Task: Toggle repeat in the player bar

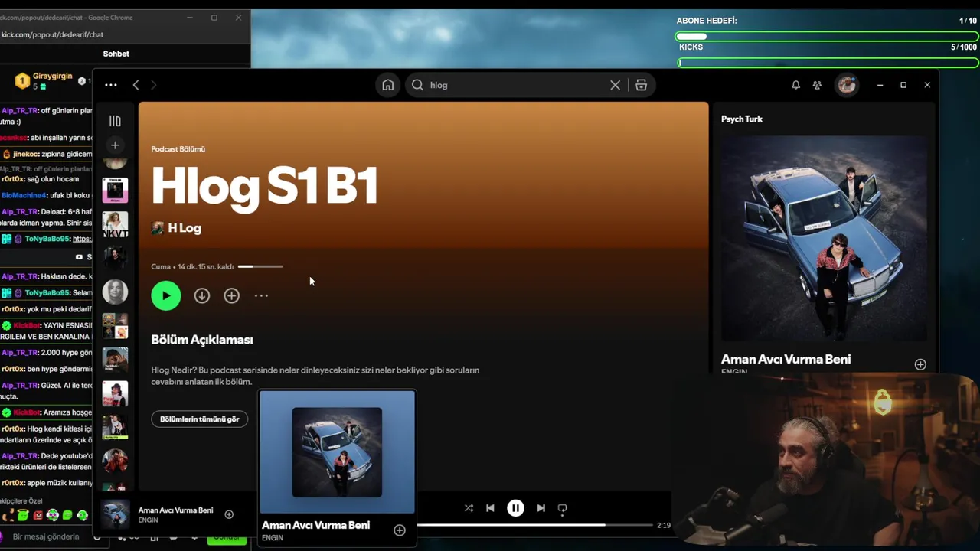Action: point(562,508)
